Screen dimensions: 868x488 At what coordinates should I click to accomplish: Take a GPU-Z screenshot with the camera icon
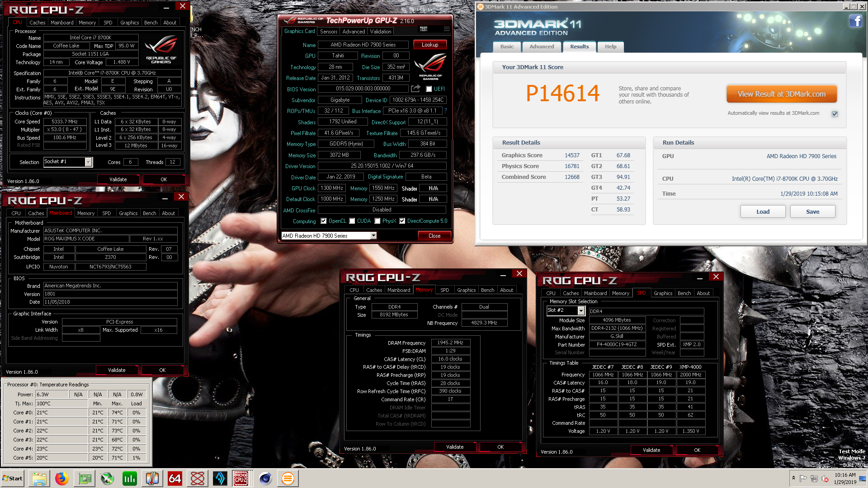pos(423,29)
